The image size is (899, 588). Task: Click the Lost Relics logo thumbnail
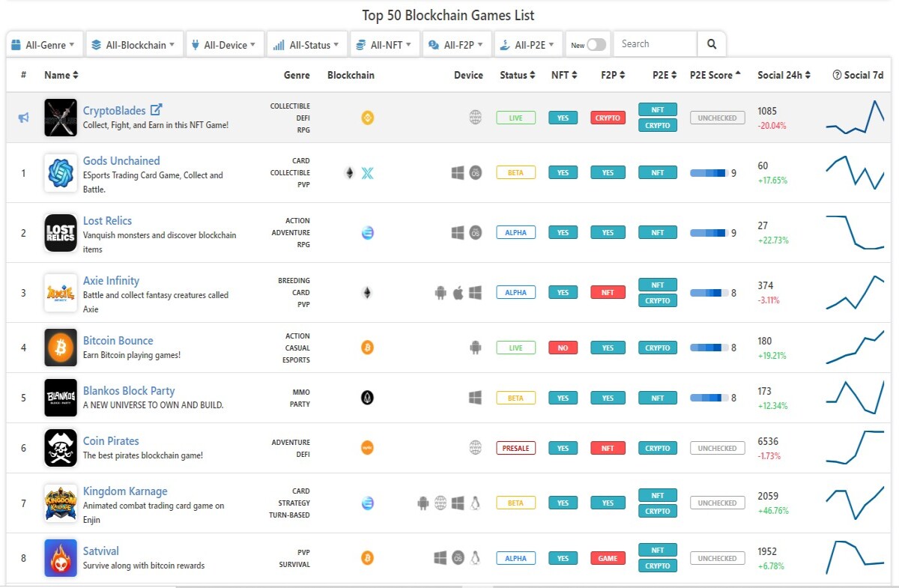(x=61, y=233)
